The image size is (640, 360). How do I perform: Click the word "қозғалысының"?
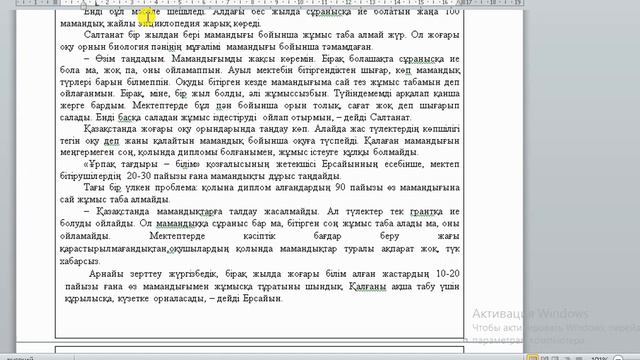pos(238,164)
